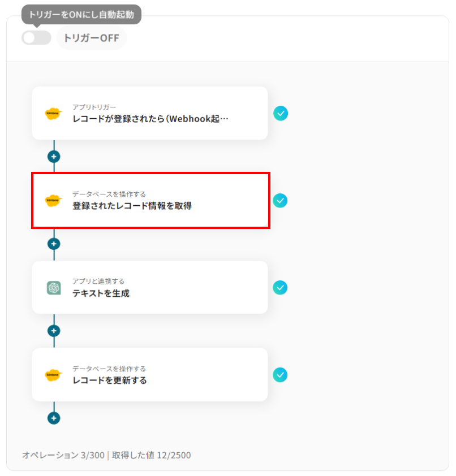Click checkmark beside テキストを生成 step
This screenshot has height=476, width=456.
281,288
